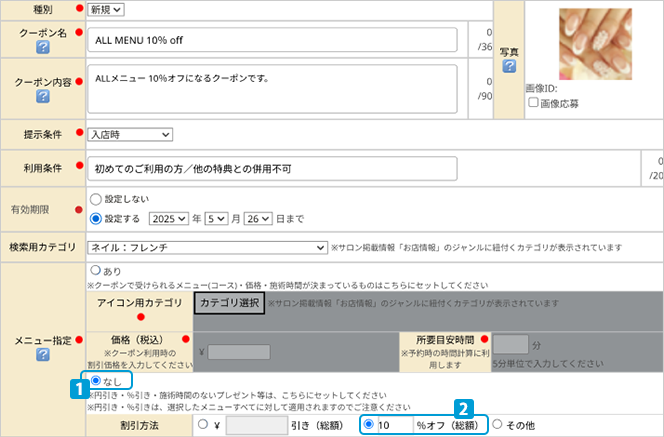Screen dimensions: 664x437
Task: Tick the 画像応募 checkbox
Action: coord(533,103)
